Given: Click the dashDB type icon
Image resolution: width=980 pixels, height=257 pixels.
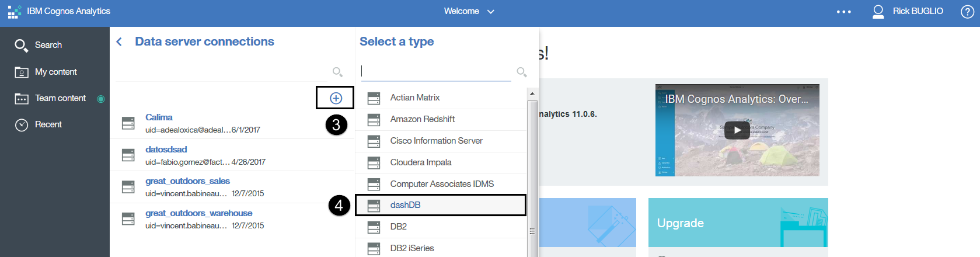Looking at the screenshot, I should pos(374,206).
